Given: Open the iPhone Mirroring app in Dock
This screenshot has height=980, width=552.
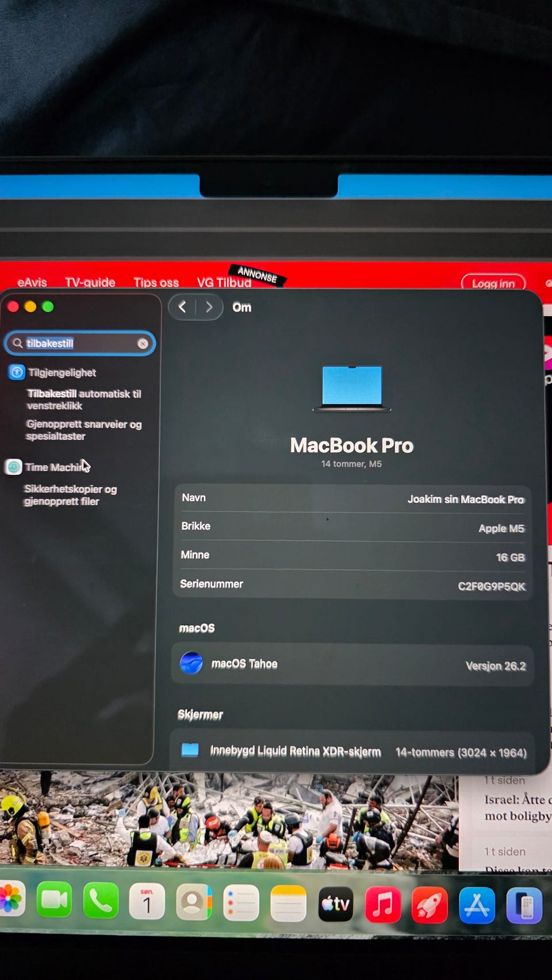Looking at the screenshot, I should [524, 906].
